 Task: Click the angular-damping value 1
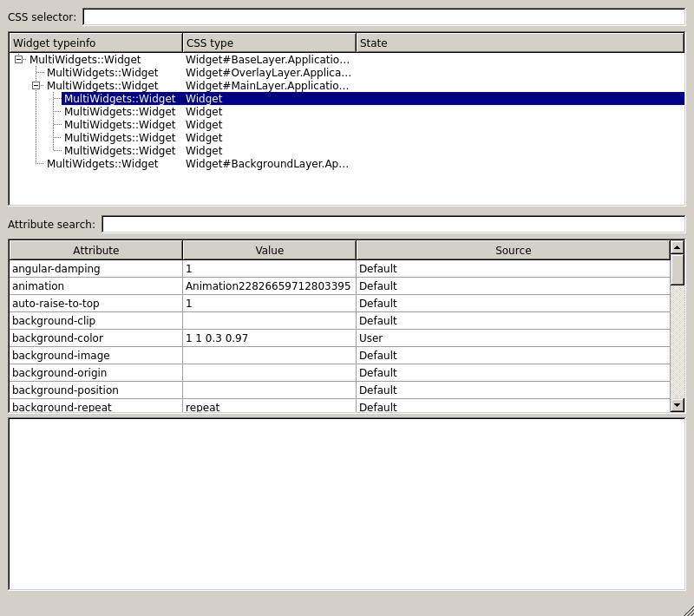(269, 269)
